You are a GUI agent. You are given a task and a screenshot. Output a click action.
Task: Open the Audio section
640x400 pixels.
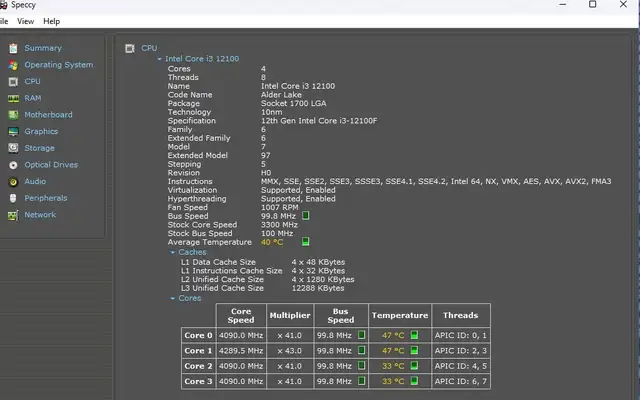[35, 182]
